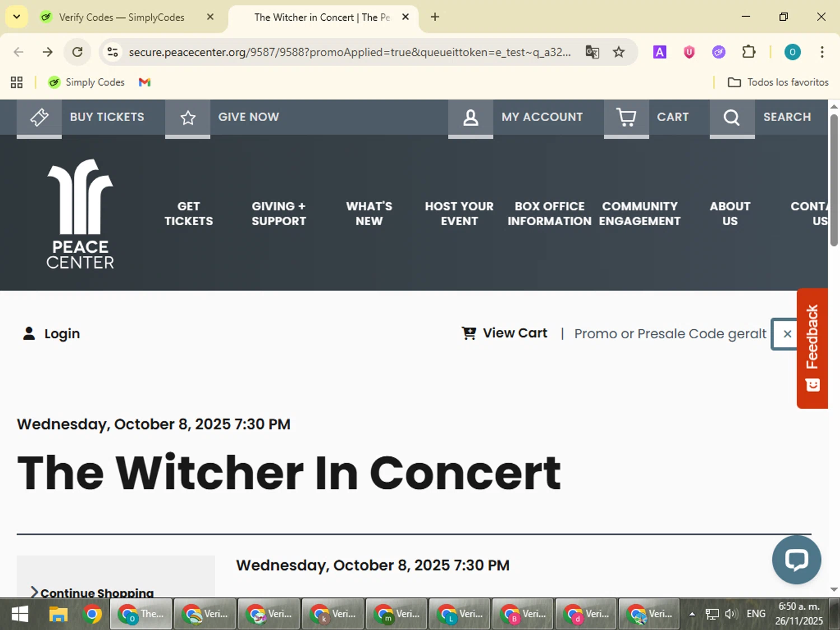Click the Promo or Presale Code field

(x=670, y=334)
